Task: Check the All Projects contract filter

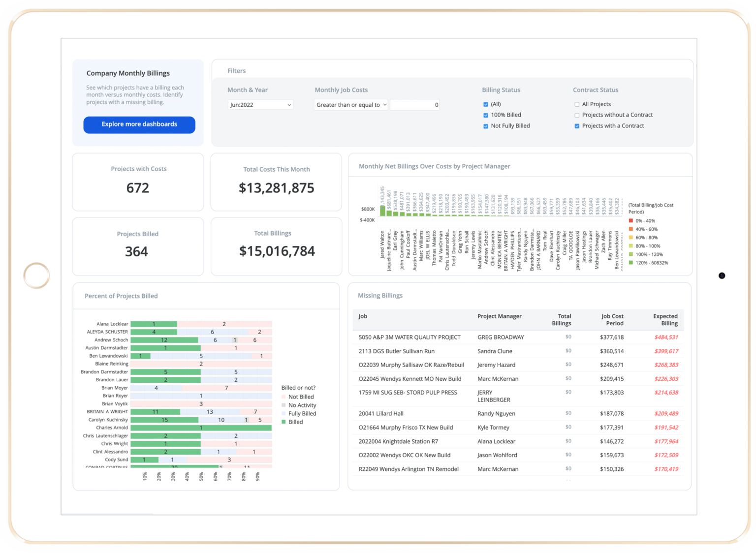Action: click(x=577, y=104)
